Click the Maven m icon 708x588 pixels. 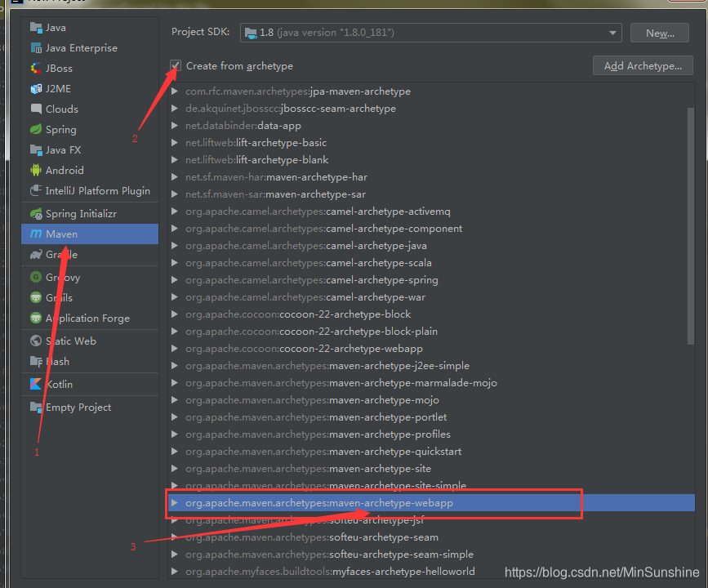pos(36,234)
